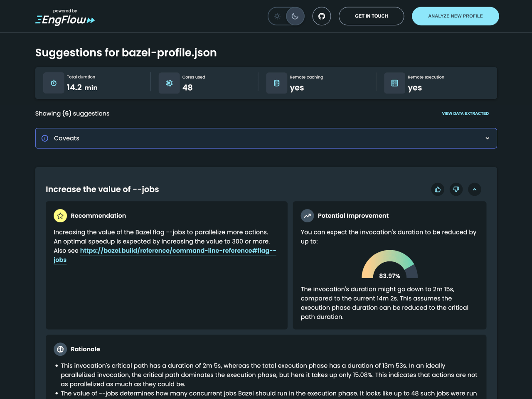Select the dark mode moon icon
The width and height of the screenshot is (532, 399).
[x=295, y=16]
